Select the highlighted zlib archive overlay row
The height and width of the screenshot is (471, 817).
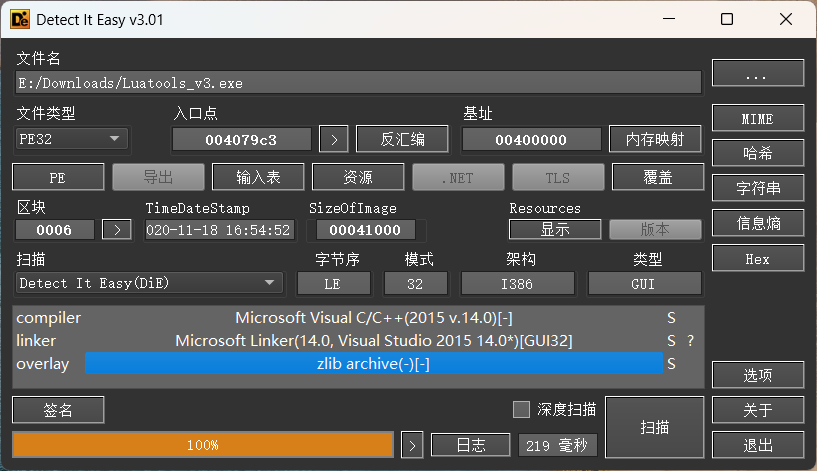[374, 364]
